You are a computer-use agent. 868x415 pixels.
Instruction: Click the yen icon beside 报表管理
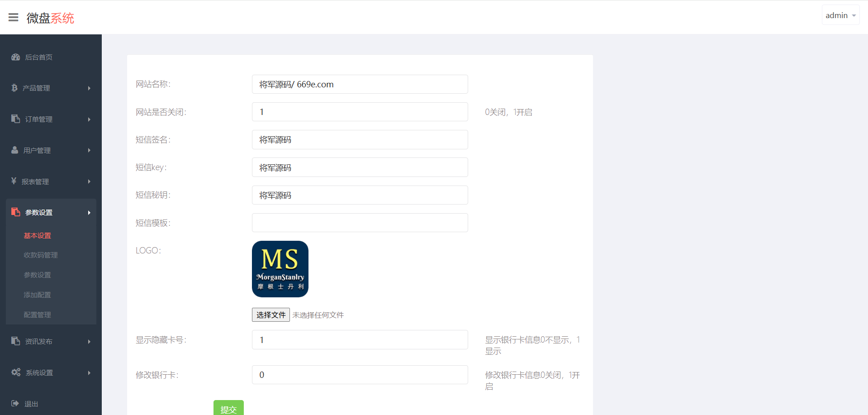coord(14,181)
